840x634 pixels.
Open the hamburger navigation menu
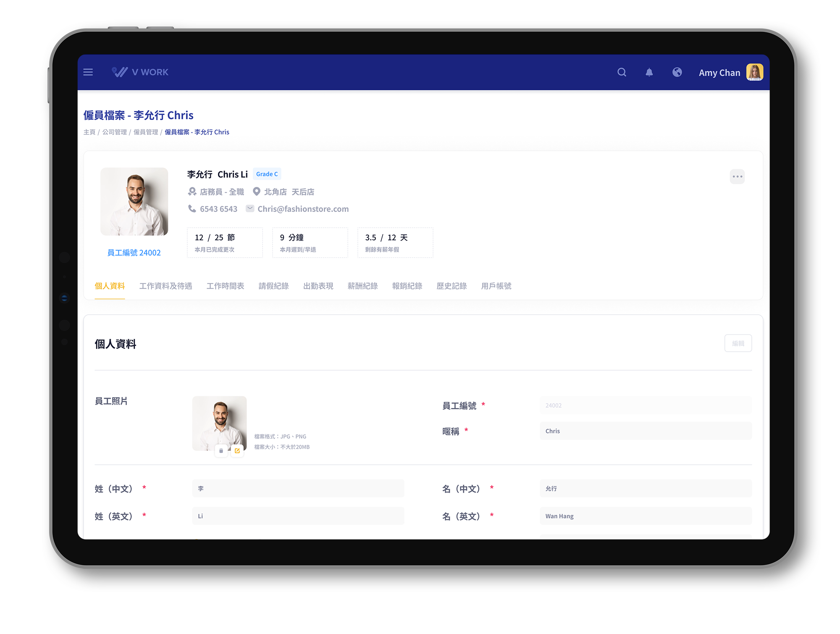[x=88, y=72]
